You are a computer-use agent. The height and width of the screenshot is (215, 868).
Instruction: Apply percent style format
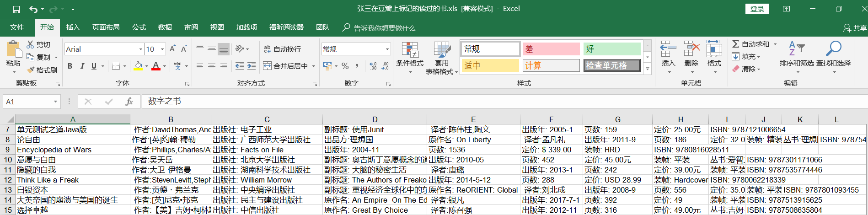pos(345,66)
